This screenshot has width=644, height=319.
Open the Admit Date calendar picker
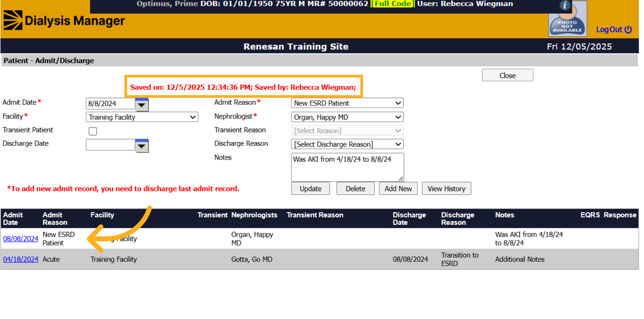[142, 105]
